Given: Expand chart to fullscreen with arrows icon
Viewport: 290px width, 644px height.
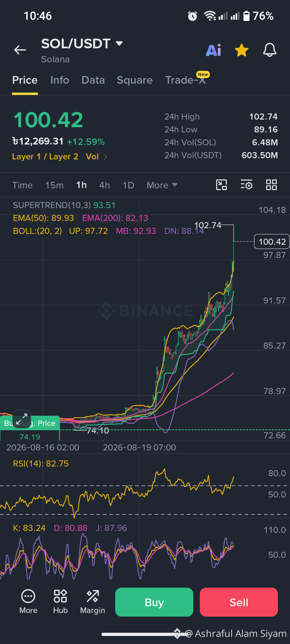Looking at the screenshot, I should click(22, 419).
